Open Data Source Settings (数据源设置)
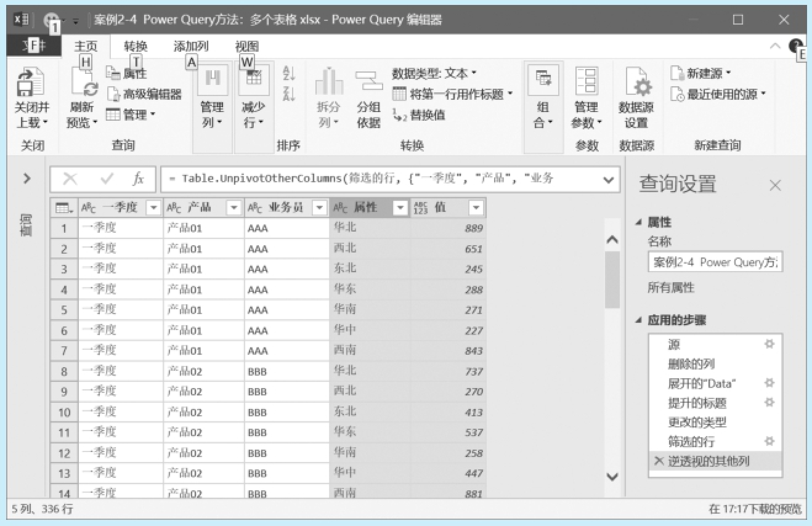 click(636, 83)
